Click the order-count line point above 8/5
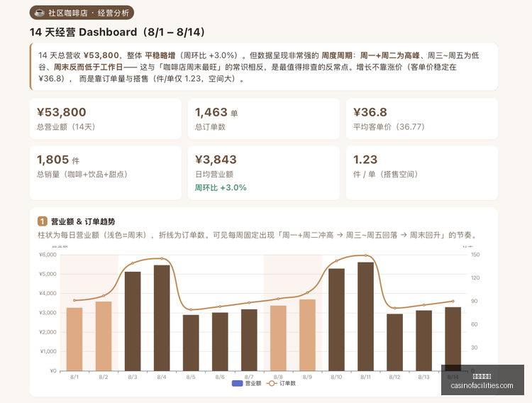 coord(191,309)
